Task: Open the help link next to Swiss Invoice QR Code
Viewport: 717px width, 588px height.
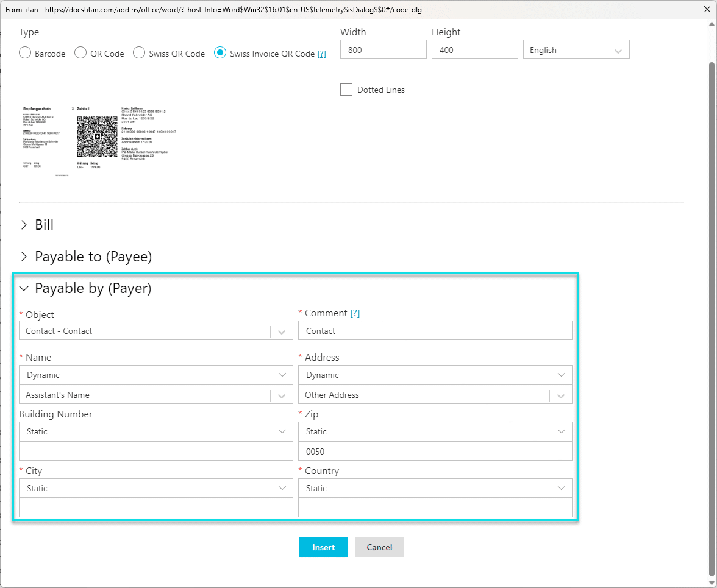Action: tap(322, 54)
